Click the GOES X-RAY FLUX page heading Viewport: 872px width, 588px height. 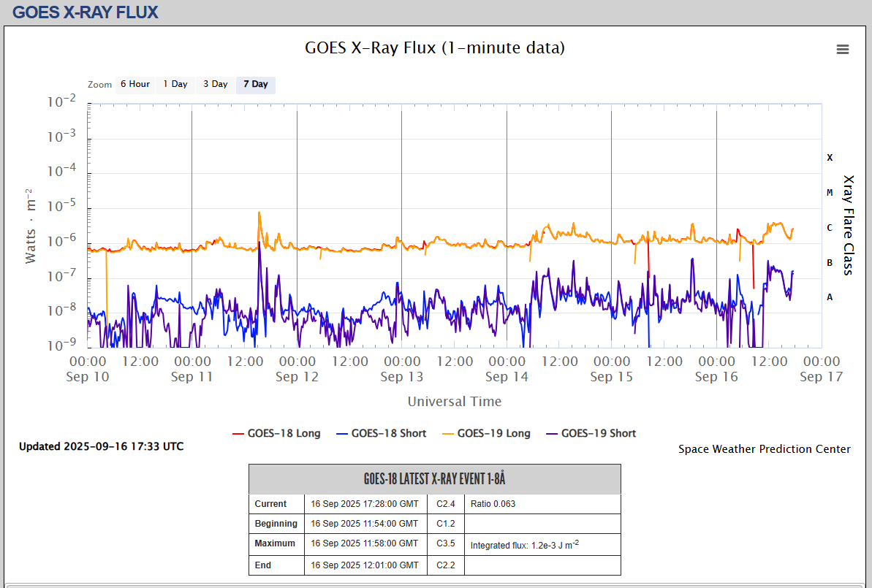pyautogui.click(x=85, y=12)
